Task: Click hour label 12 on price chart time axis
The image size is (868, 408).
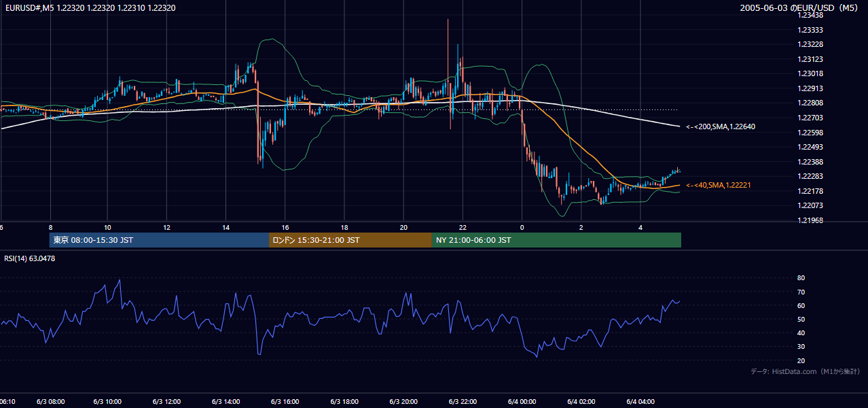Action: pos(167,227)
